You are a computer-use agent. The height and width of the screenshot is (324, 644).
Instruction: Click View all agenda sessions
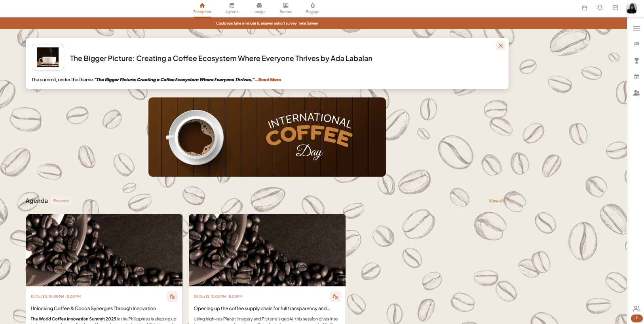496,201
